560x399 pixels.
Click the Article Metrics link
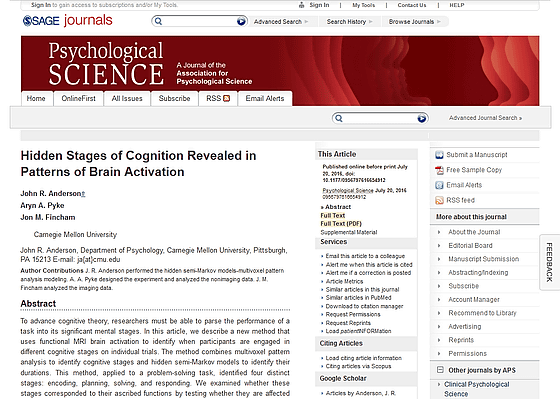[x=344, y=281]
